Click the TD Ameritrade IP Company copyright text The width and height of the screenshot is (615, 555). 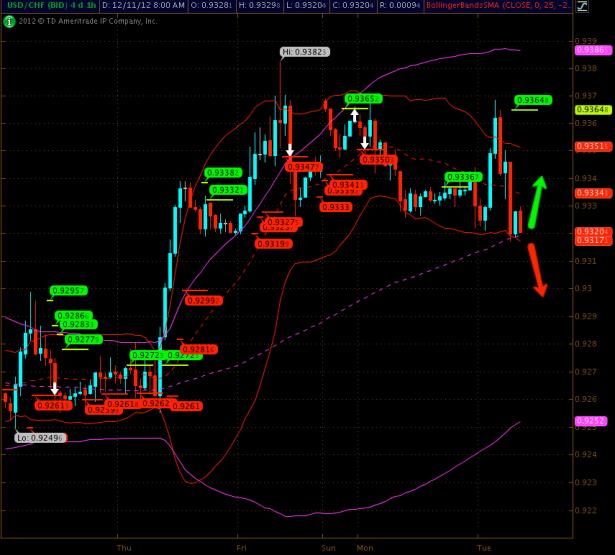click(88, 21)
